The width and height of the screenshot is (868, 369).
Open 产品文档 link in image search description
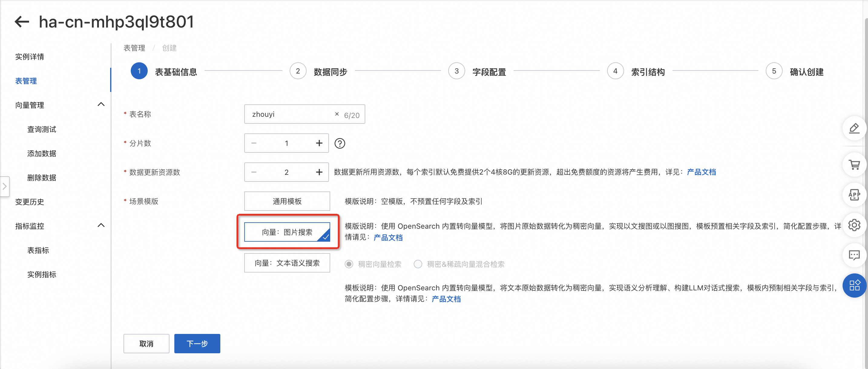click(388, 238)
